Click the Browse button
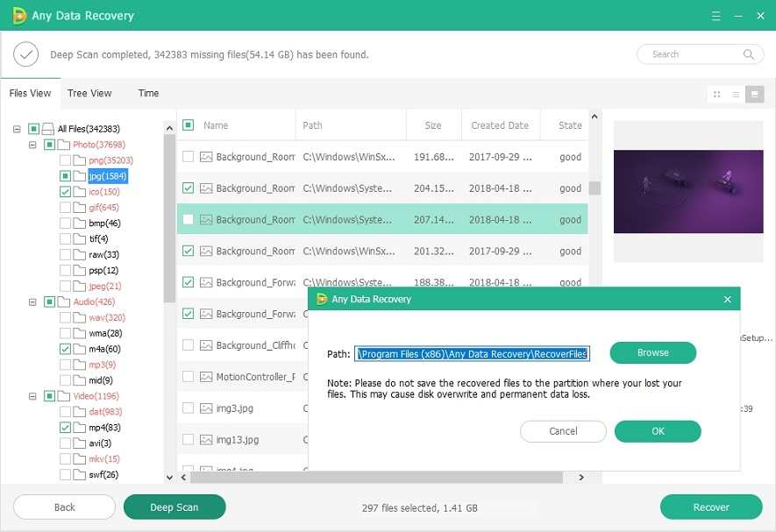The width and height of the screenshot is (776, 532). (x=652, y=352)
